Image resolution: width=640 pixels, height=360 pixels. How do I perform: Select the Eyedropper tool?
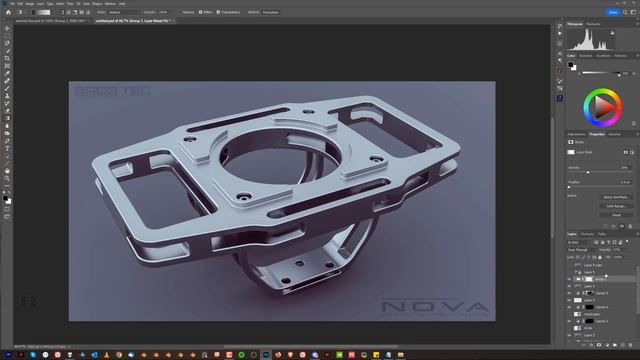point(7,73)
